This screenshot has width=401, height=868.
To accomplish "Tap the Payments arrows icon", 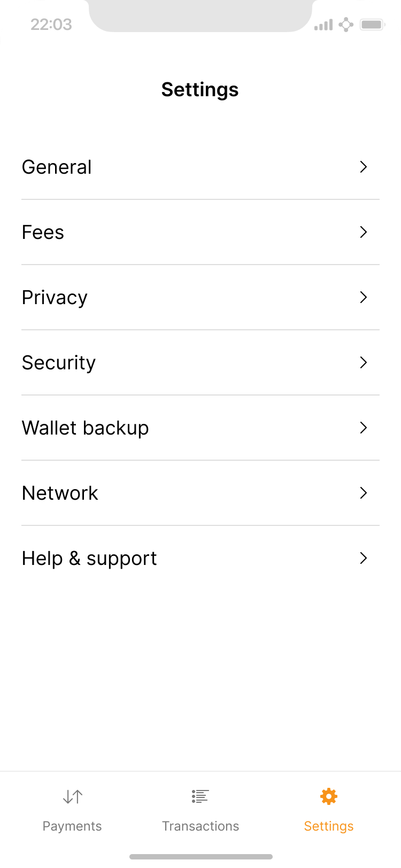I will click(72, 797).
